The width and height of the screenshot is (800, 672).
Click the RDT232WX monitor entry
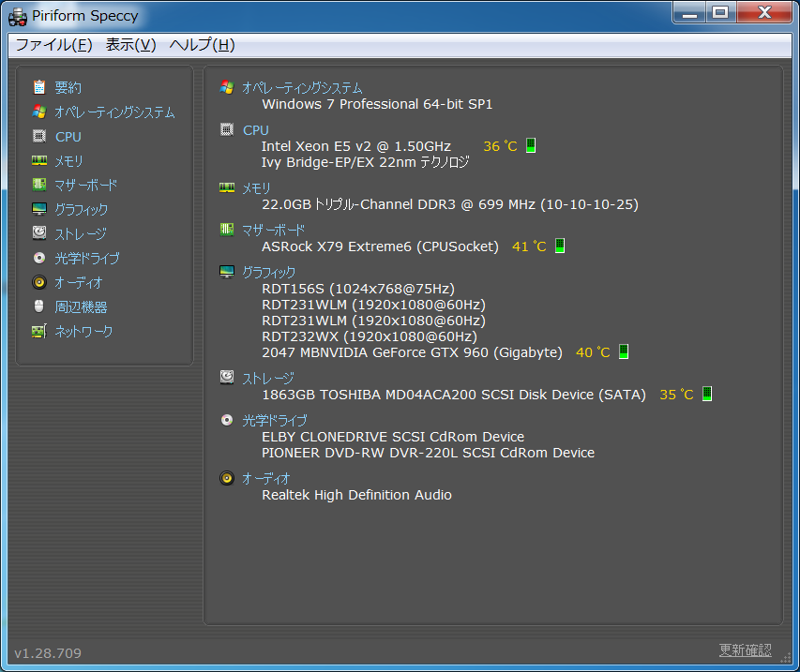370,336
